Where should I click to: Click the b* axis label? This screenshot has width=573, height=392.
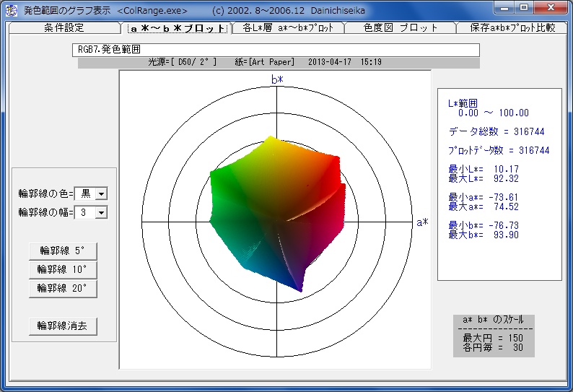tap(277, 79)
